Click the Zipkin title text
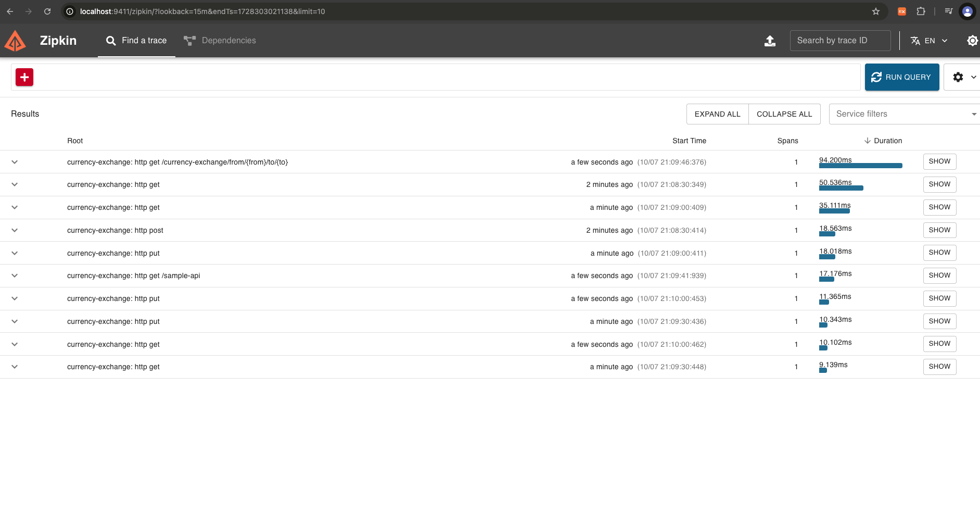This screenshot has width=980, height=514. click(58, 41)
